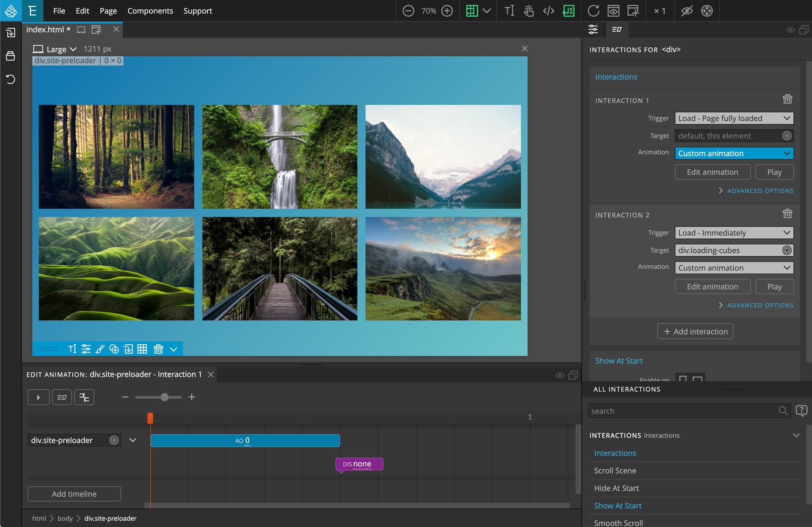Screen dimensions: 812x527
Task: Open the Trigger dropdown showing Load - Page fully loaded
Action: coord(734,118)
